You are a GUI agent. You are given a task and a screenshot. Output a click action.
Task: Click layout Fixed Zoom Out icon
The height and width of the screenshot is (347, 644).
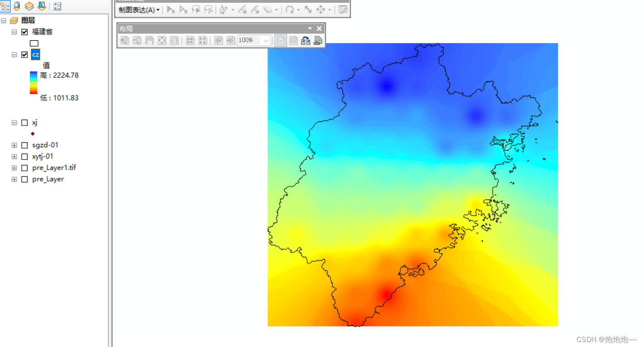tap(203, 40)
